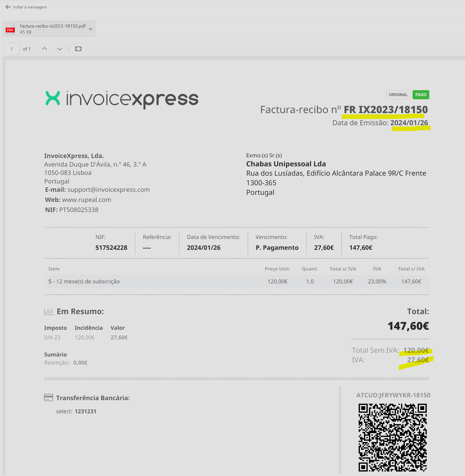
Task: Select invoice number FR IX2023/18150
Action: coord(386,110)
